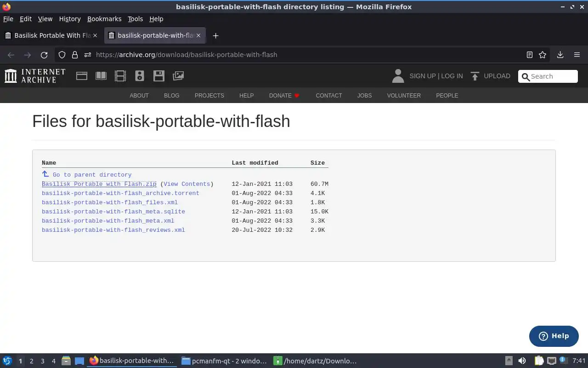The height and width of the screenshot is (368, 588).
Task: Click the show desktop taskbar icon
Action: [79, 361]
